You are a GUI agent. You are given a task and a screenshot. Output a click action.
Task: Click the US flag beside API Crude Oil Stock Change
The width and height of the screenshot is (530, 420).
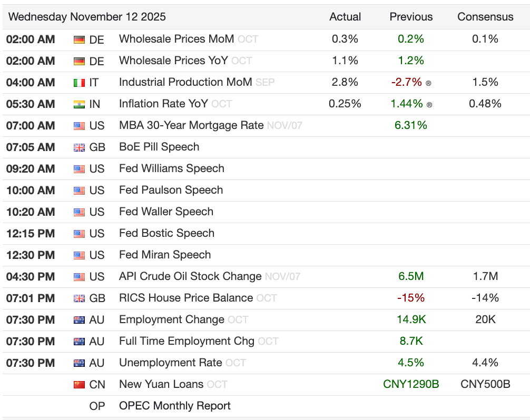[79, 277]
